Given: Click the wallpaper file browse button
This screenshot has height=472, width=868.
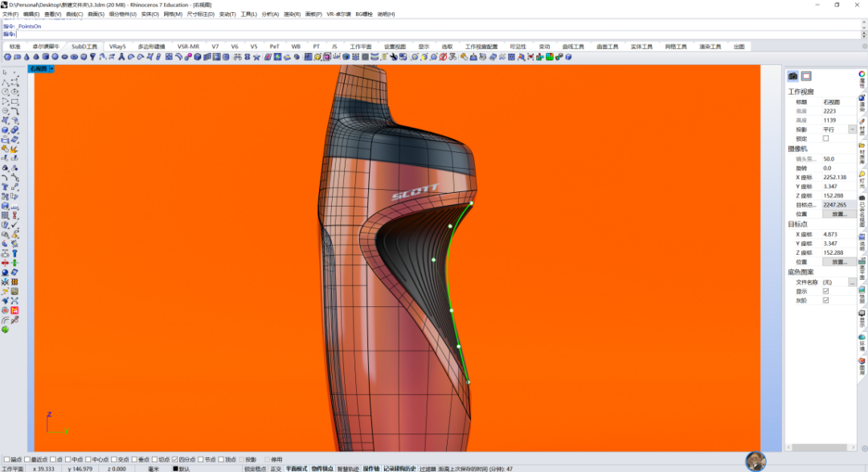Looking at the screenshot, I should (852, 282).
